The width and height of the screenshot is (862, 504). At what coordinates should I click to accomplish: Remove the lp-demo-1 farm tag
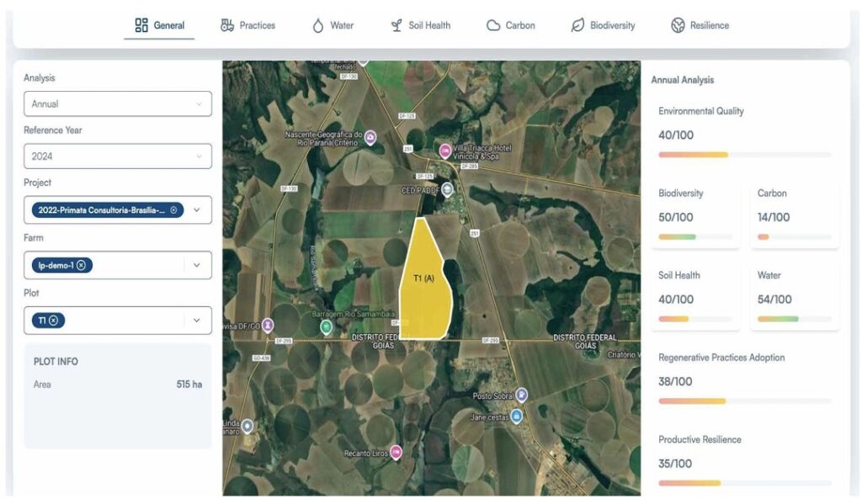[x=82, y=265]
